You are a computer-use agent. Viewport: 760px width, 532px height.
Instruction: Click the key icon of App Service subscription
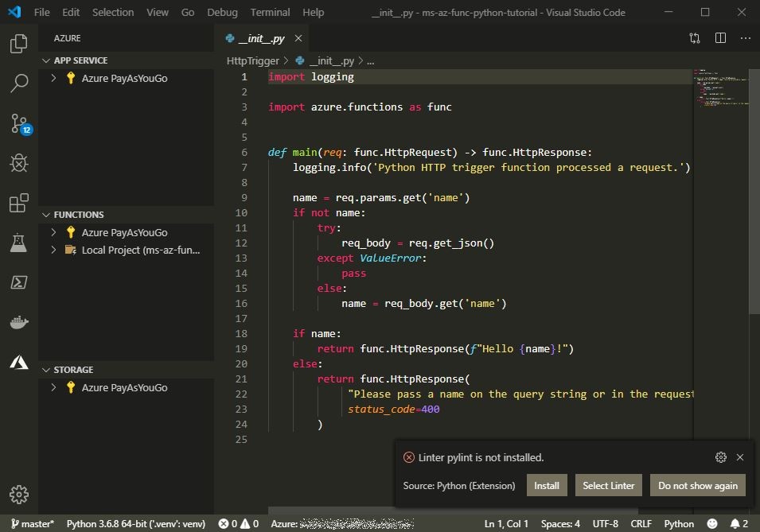pyautogui.click(x=71, y=78)
